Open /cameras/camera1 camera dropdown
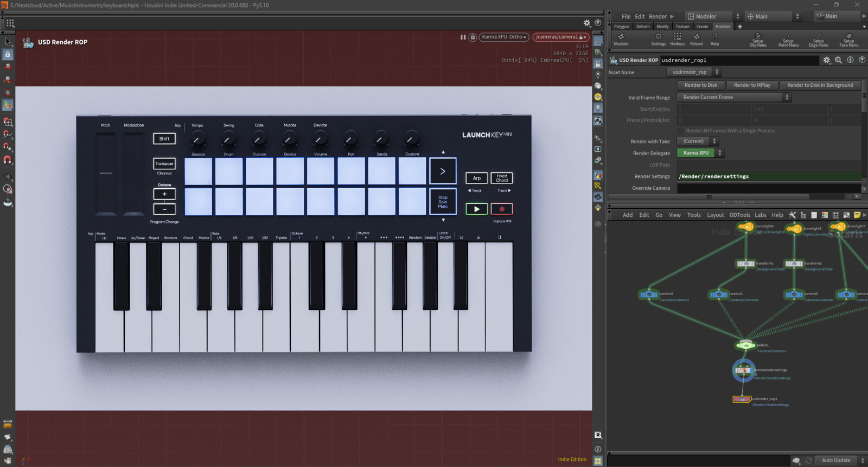868x467 pixels. tap(560, 37)
